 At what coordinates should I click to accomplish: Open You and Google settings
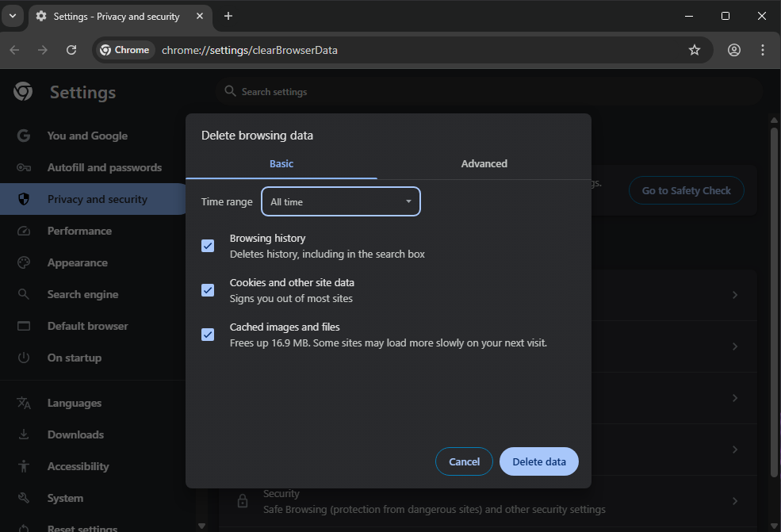pos(87,136)
